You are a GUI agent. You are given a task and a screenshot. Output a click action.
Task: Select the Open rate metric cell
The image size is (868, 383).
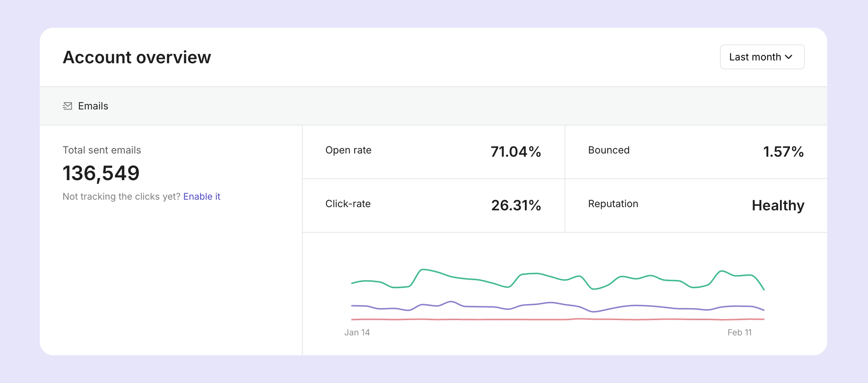[433, 152]
